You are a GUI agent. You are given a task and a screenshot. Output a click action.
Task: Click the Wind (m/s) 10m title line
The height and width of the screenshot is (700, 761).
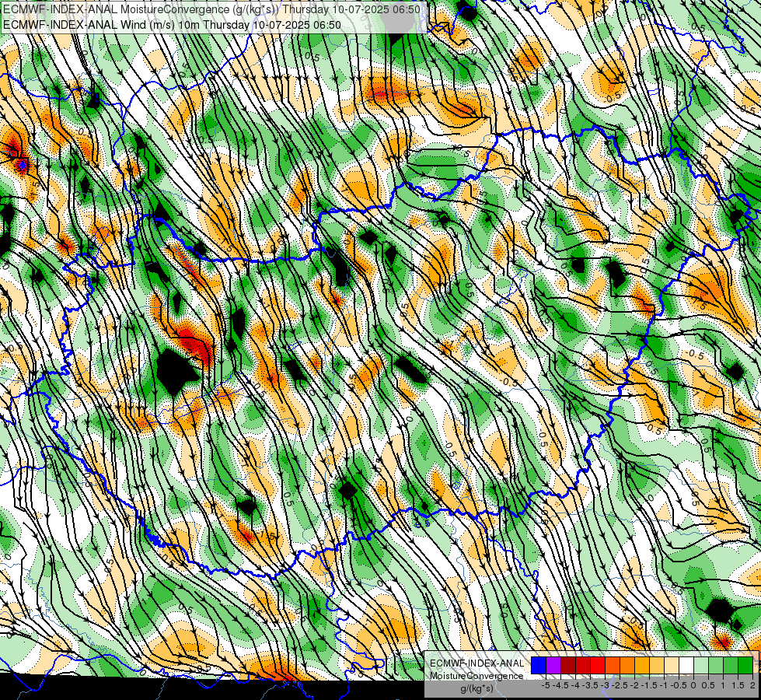pyautogui.click(x=172, y=25)
